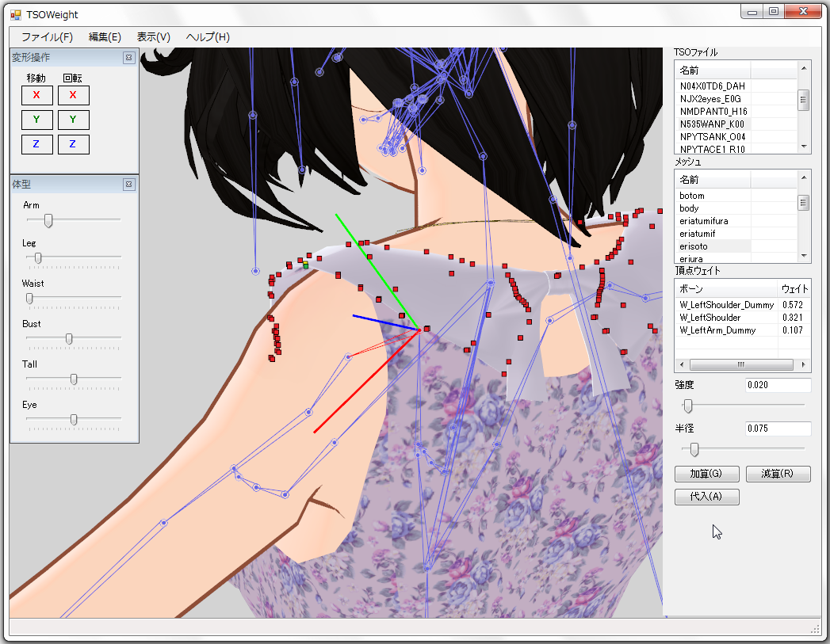
Task: Click the 半径 value input field
Action: (778, 429)
